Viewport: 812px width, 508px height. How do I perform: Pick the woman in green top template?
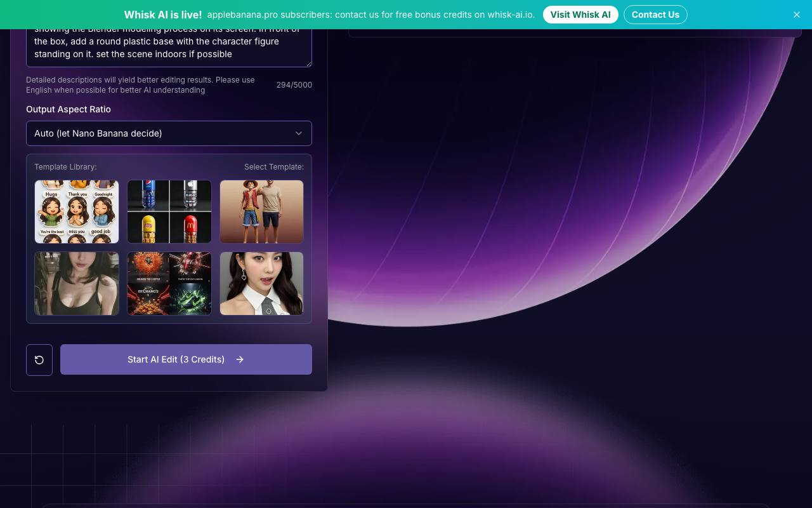[x=77, y=283]
